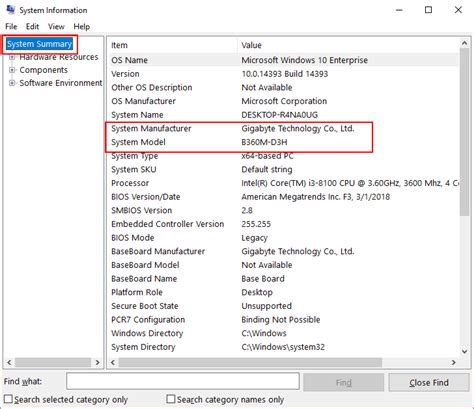Click the Find button
This screenshot has height=409, width=474.
(344, 382)
